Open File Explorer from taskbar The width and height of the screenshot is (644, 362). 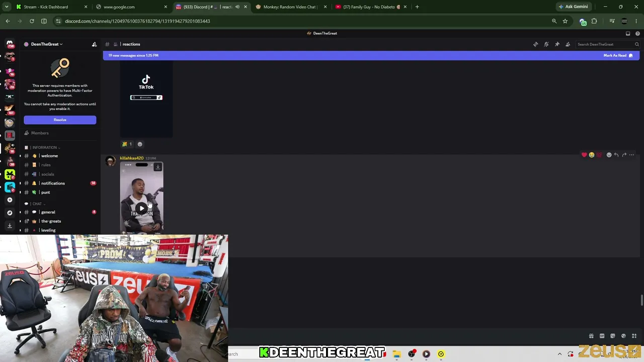(x=397, y=354)
